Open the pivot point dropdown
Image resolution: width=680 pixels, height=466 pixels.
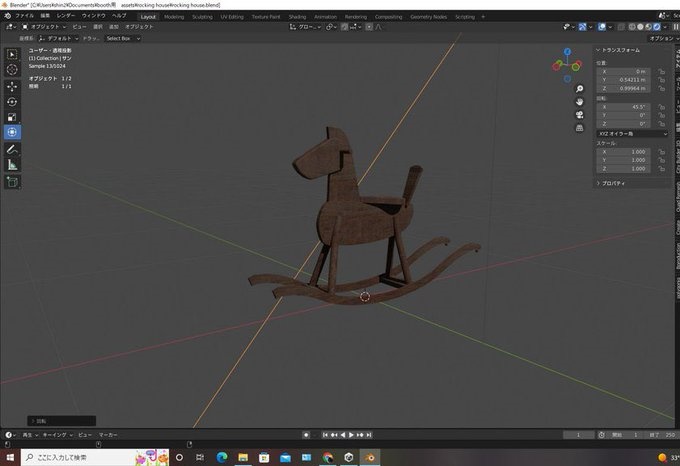332,27
